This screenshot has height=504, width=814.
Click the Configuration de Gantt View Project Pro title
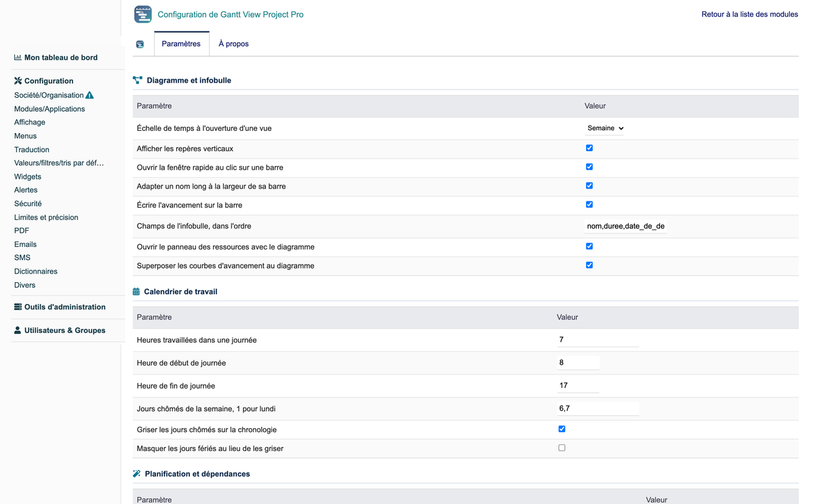(231, 14)
